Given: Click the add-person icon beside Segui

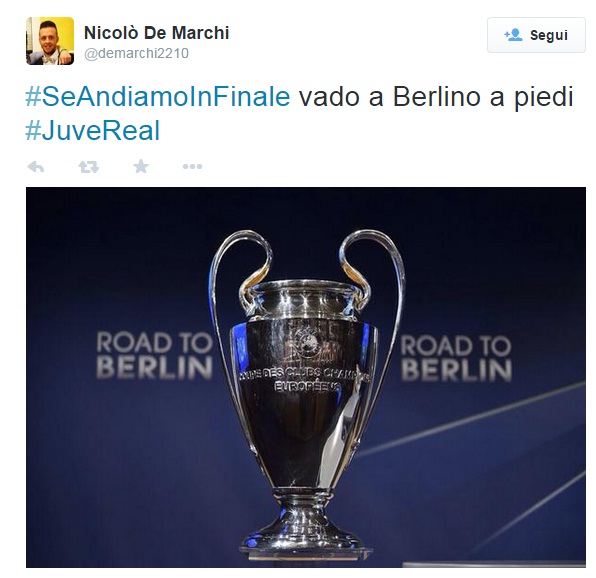Looking at the screenshot, I should (513, 35).
